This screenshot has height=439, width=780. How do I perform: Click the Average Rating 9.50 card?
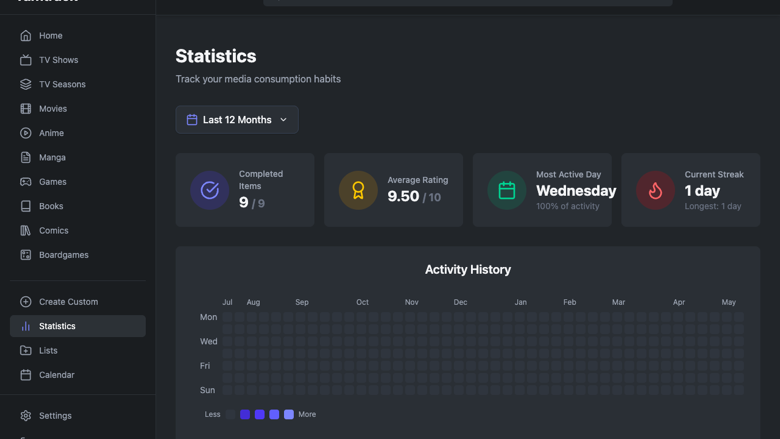tap(393, 190)
